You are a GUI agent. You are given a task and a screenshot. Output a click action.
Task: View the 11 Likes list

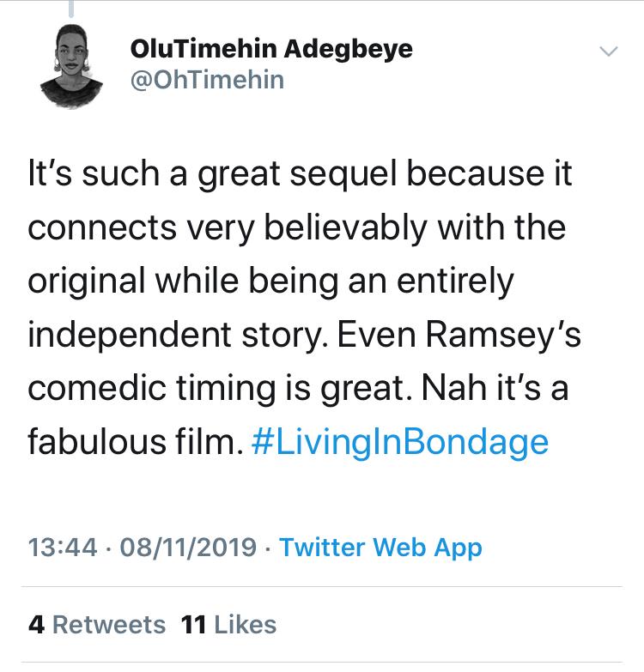229,624
